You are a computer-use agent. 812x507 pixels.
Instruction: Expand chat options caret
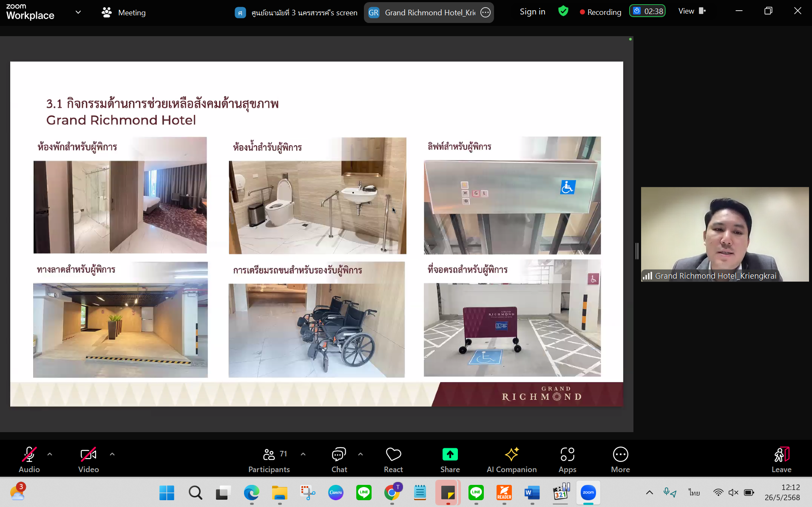click(x=361, y=454)
